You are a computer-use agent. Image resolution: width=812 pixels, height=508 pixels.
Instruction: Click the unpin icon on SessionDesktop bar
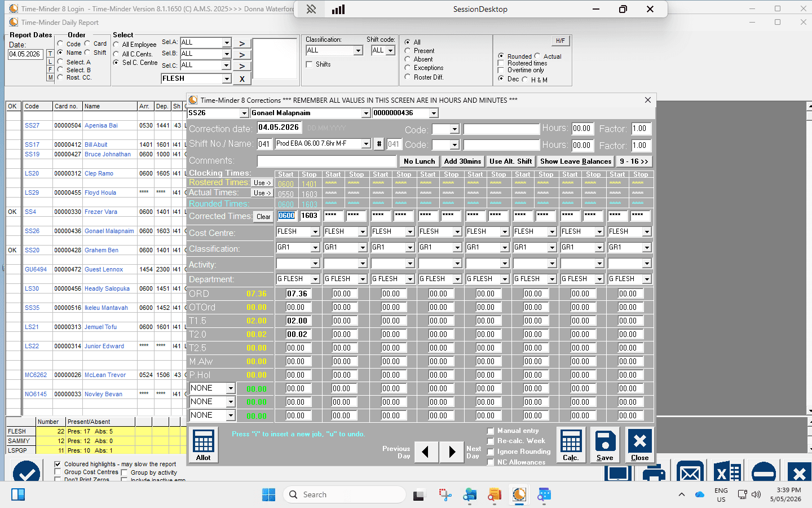tap(311, 9)
